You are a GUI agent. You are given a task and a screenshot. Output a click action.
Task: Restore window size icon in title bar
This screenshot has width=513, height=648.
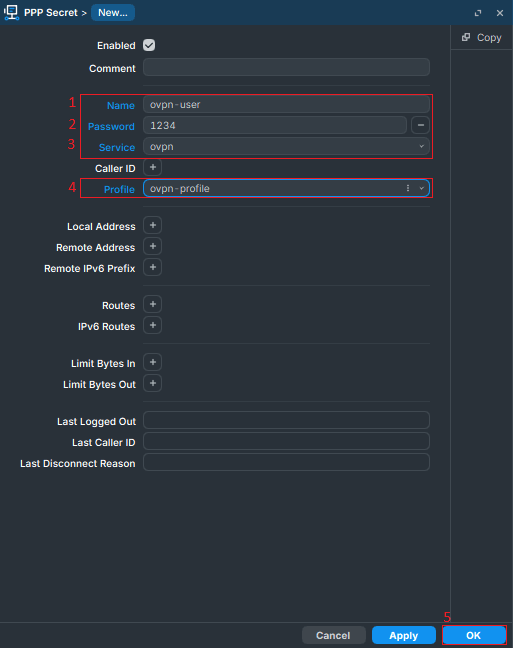[x=478, y=13]
